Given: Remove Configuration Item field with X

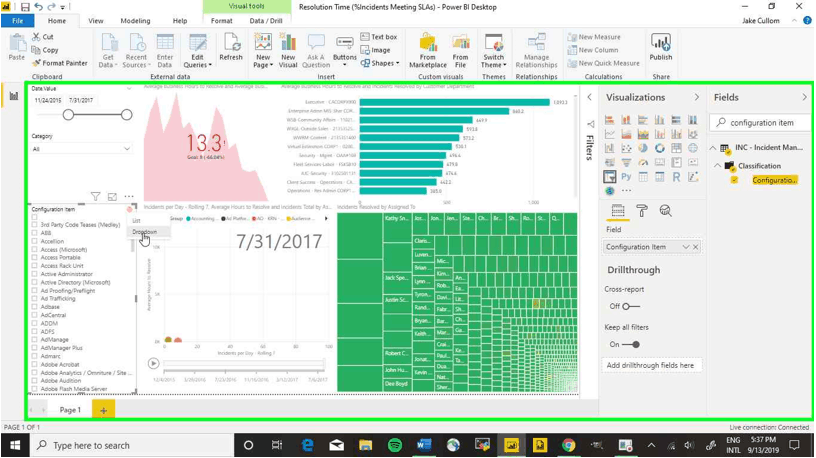Looking at the screenshot, I should [x=696, y=247].
